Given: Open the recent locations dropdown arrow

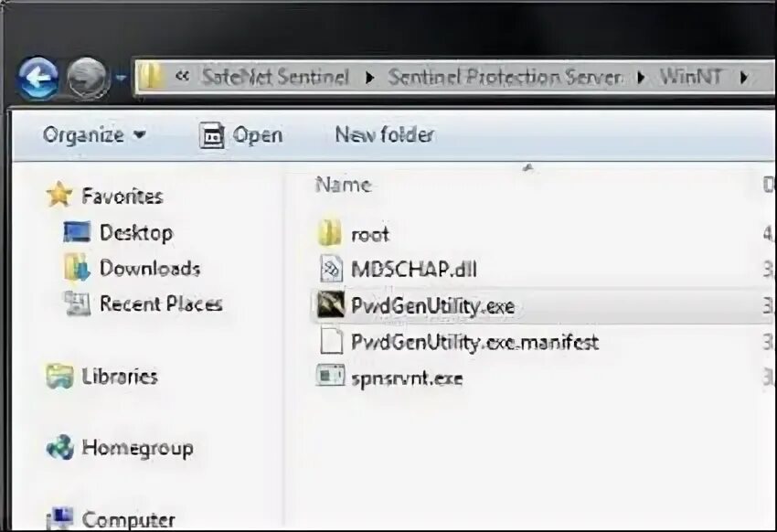Looking at the screenshot, I should tap(121, 78).
